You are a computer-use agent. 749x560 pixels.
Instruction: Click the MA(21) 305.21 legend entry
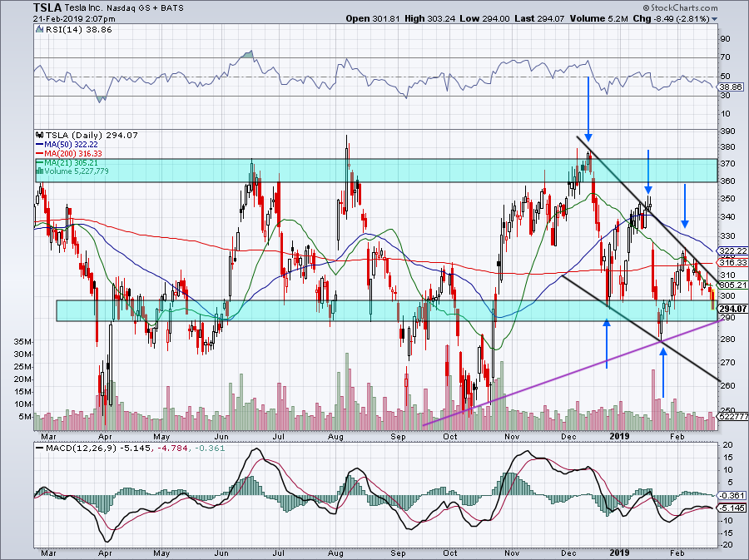coord(71,162)
